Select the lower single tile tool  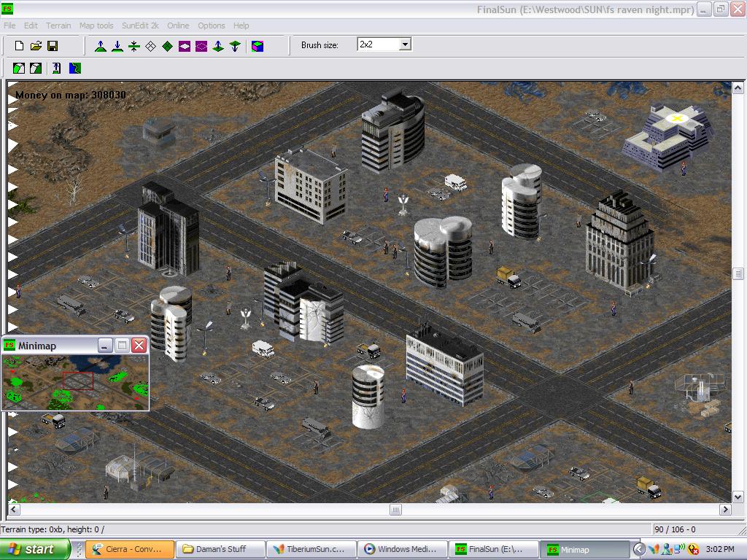235,46
